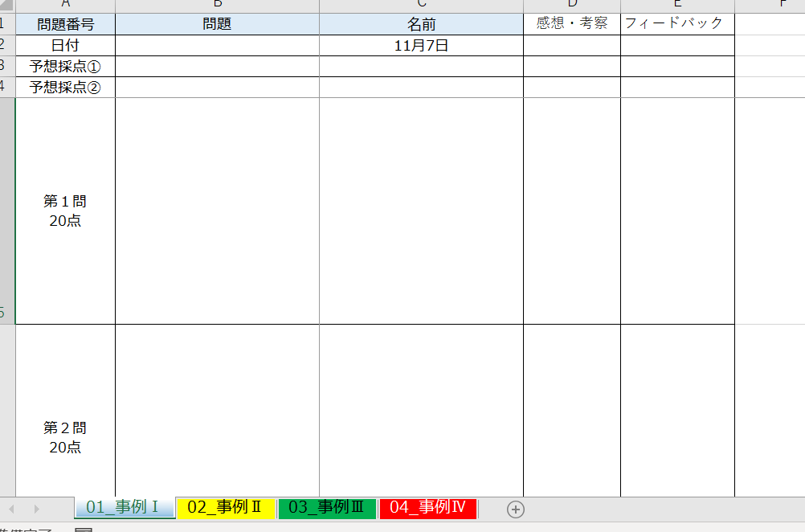The width and height of the screenshot is (805, 532).
Task: Click empty 名前 column cell for 第1問
Action: [421, 211]
